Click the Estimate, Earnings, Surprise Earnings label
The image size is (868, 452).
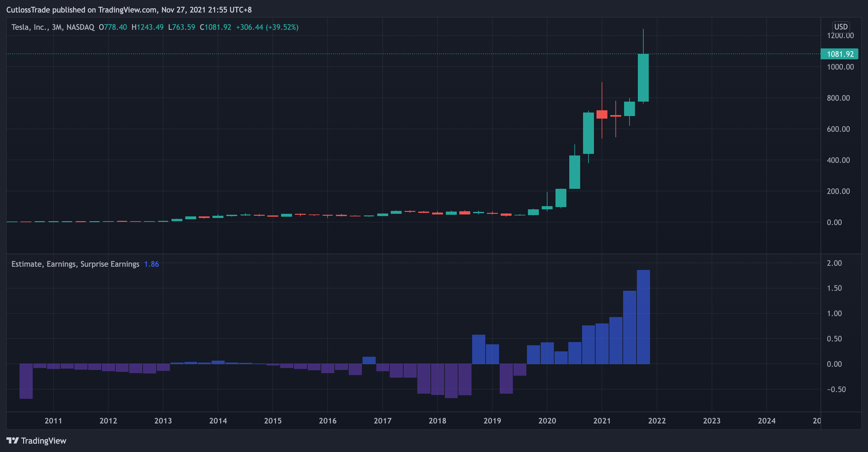(x=75, y=264)
